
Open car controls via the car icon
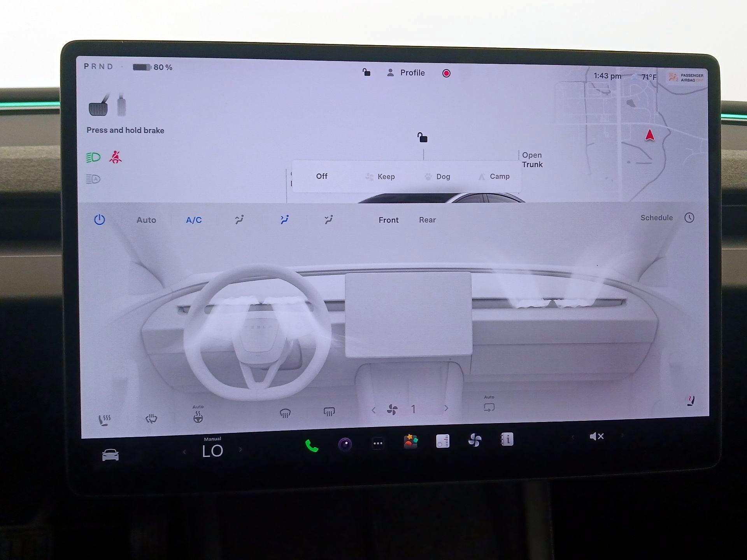110,453
